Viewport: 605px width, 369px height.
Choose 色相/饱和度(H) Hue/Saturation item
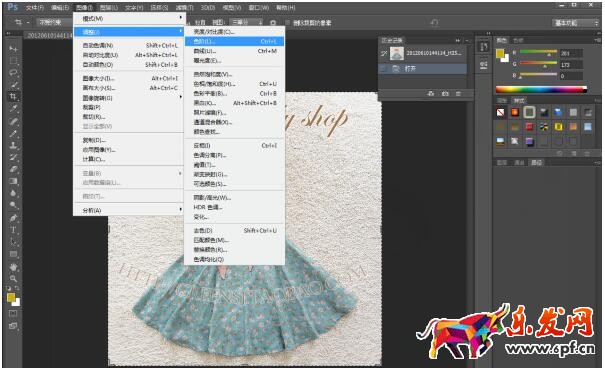[235, 84]
